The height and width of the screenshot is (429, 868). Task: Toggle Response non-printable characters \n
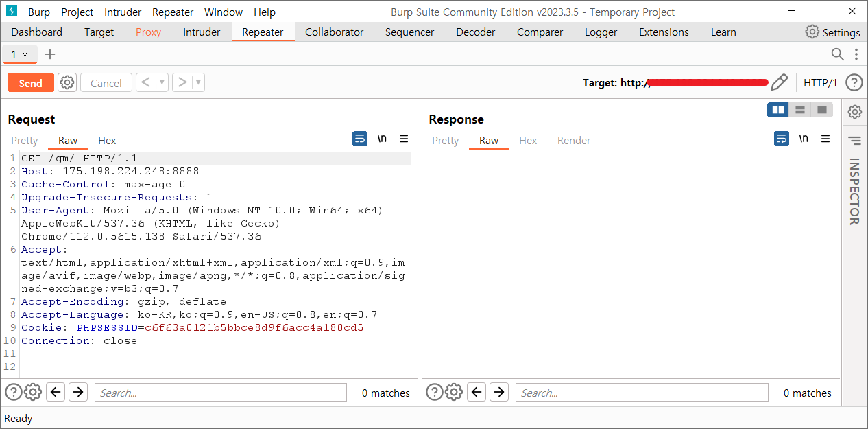(804, 139)
